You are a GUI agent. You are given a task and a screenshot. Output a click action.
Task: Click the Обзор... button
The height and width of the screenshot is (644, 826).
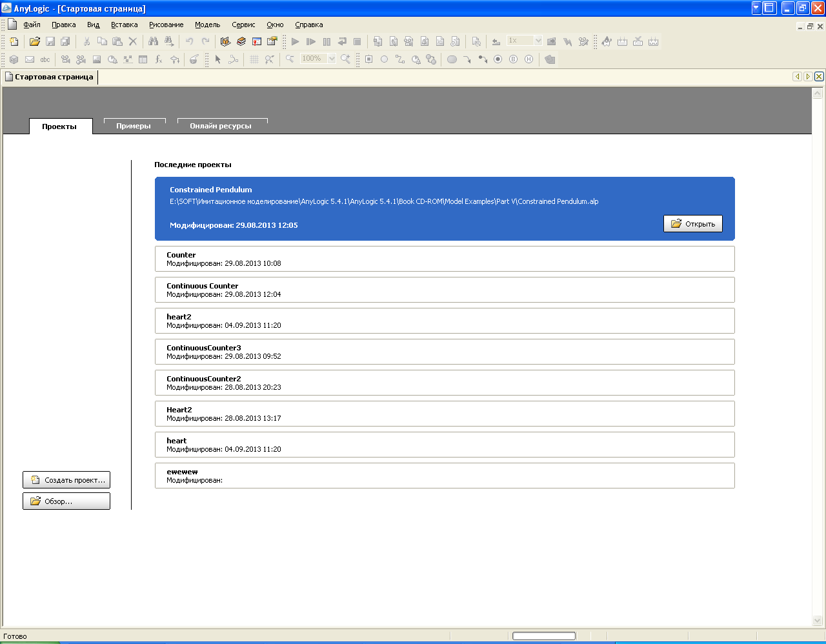click(66, 501)
